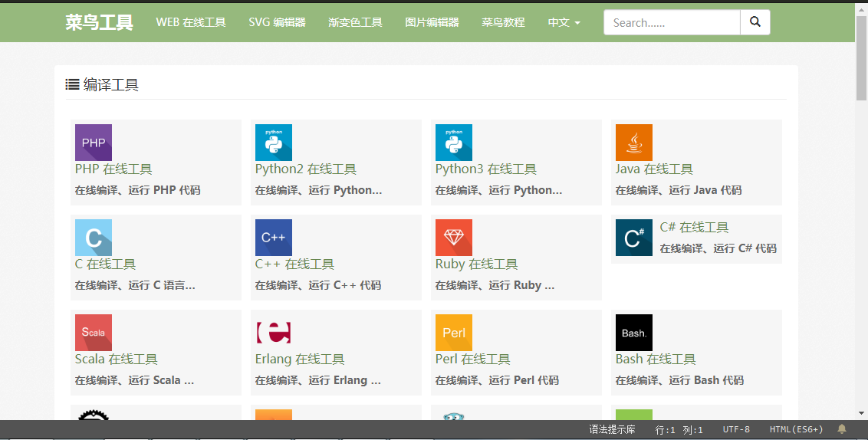The height and width of the screenshot is (440, 868).
Task: Click description text 在线编译、运行 C# 代码
Action: click(x=718, y=248)
